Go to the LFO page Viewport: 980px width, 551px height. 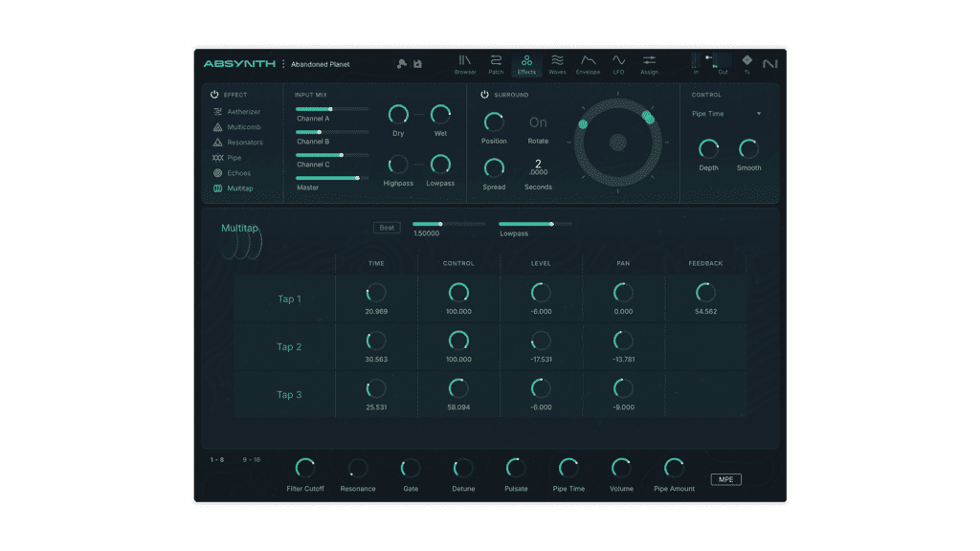coord(618,64)
